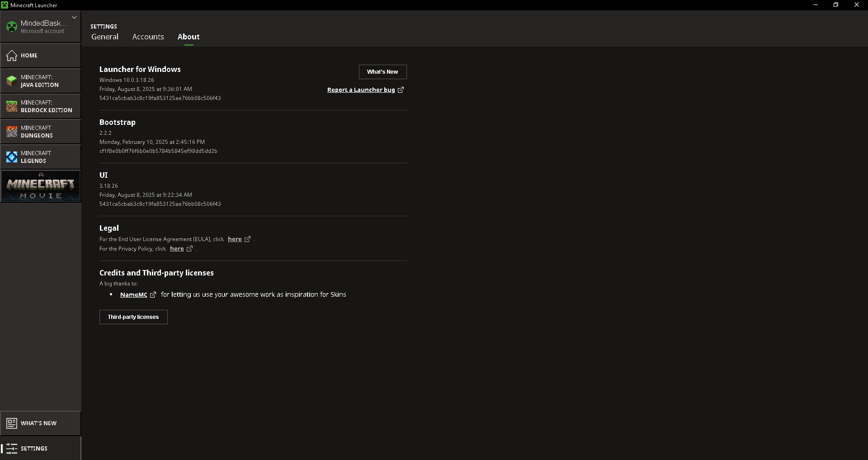Viewport: 868px width, 460px height.
Task: Click the creeper account avatar icon
Action: pos(12,27)
